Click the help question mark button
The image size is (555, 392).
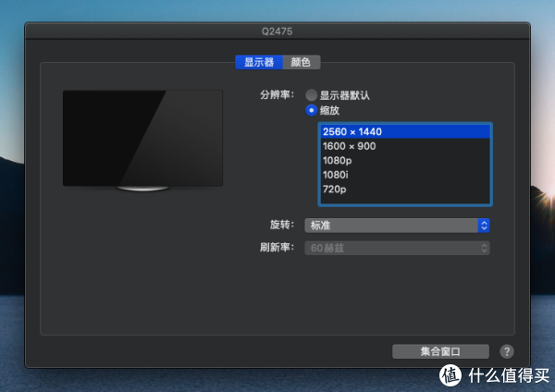point(507,351)
